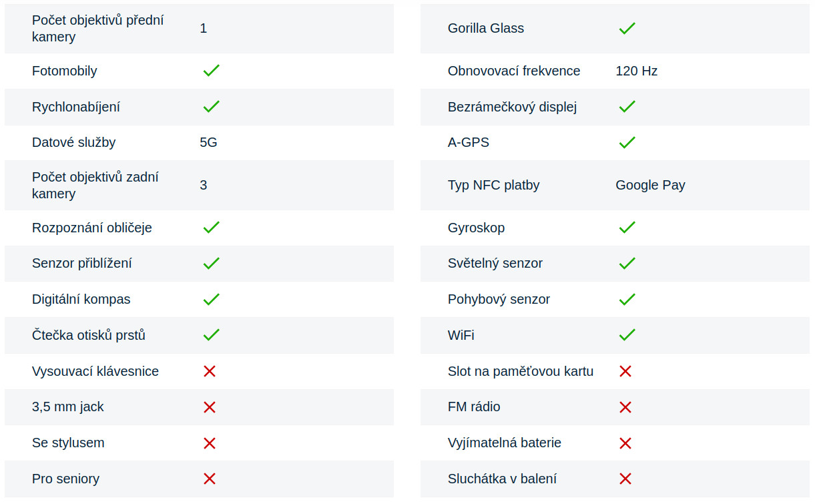
Task: Click the 5G value text
Action: [208, 142]
